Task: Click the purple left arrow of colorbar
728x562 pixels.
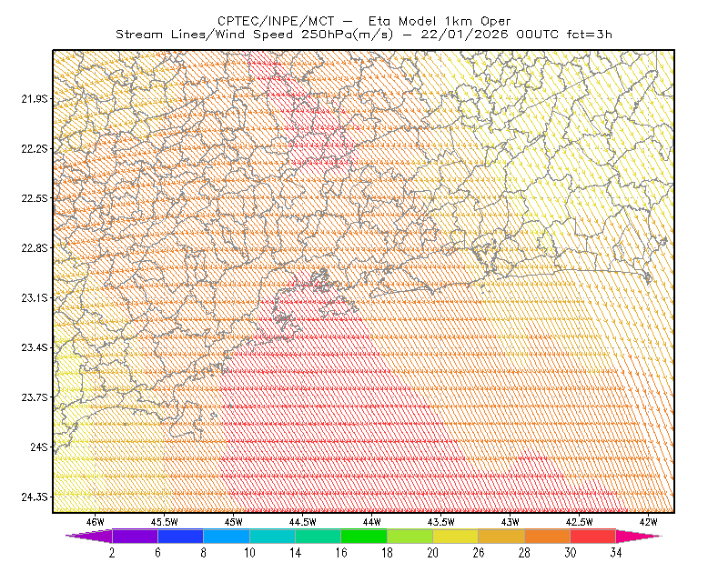Action: pos(89,536)
